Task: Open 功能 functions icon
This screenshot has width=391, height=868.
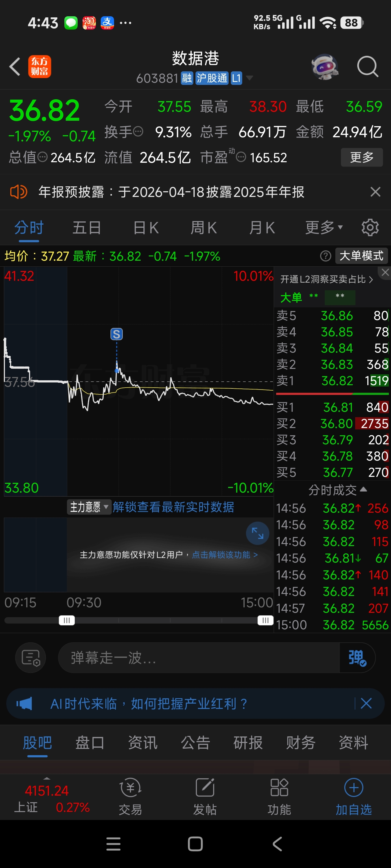Action: 279,797
